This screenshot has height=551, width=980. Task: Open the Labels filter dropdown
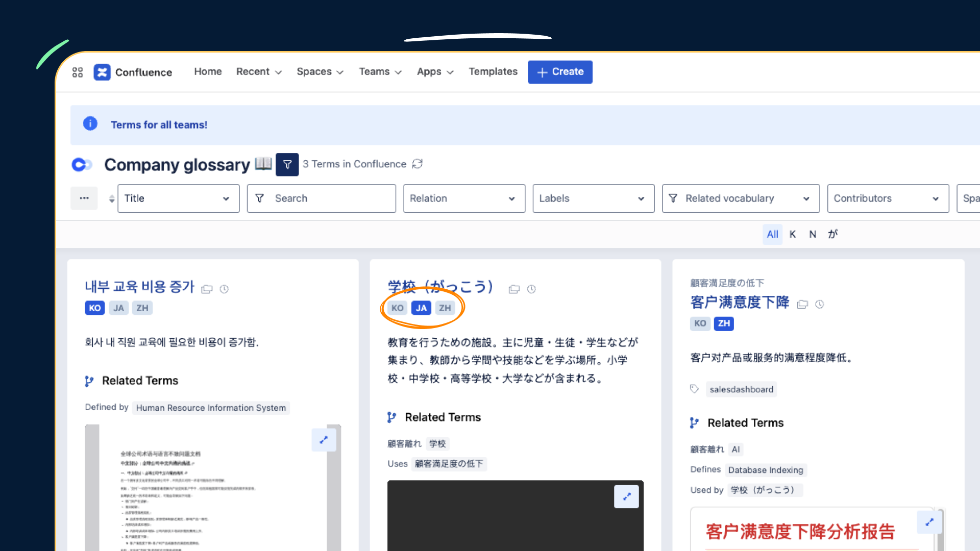[593, 198]
